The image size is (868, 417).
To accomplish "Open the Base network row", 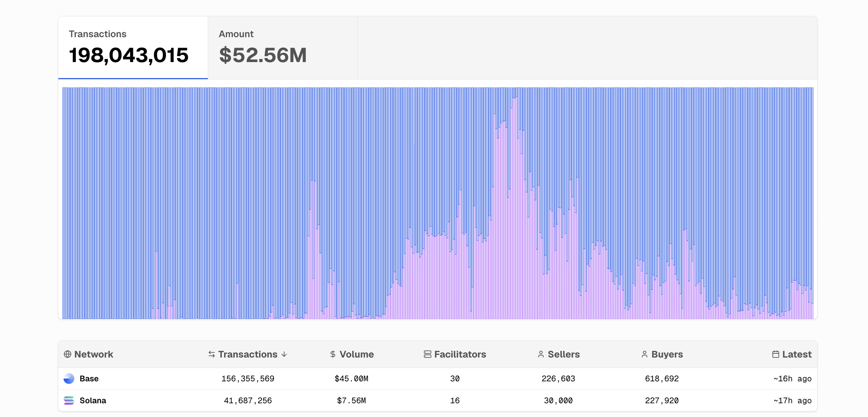I will tap(438, 379).
